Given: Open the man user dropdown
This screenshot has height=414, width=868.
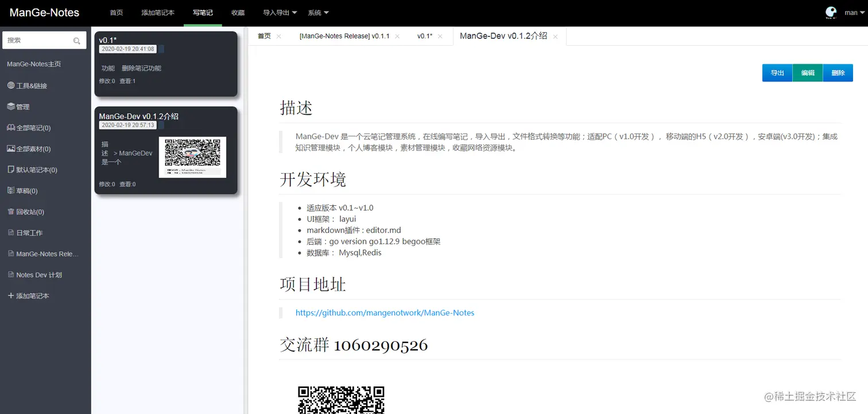Looking at the screenshot, I should [854, 13].
